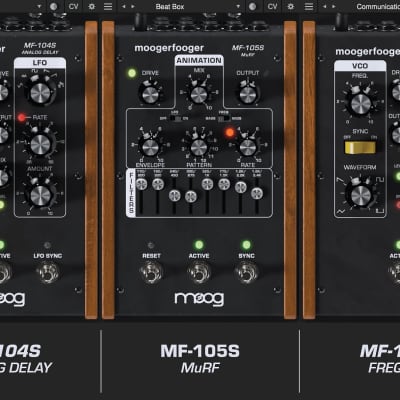Toggle the MF-105S LFO off/on switch

pos(176,118)
